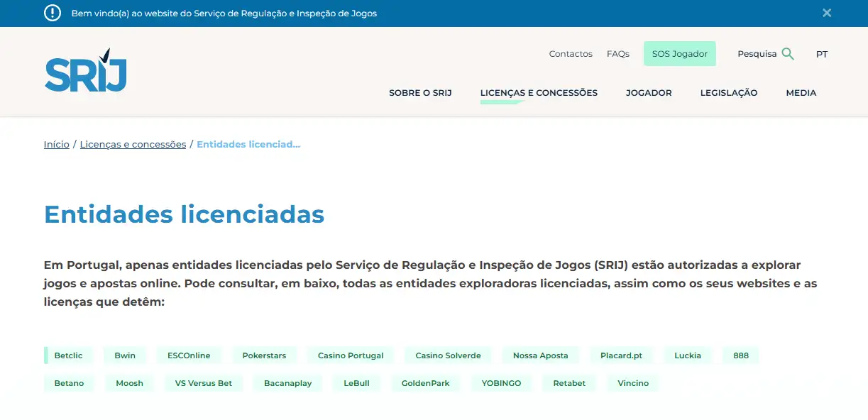
Task: Click the exclamation info icon in banner
Action: tap(53, 13)
